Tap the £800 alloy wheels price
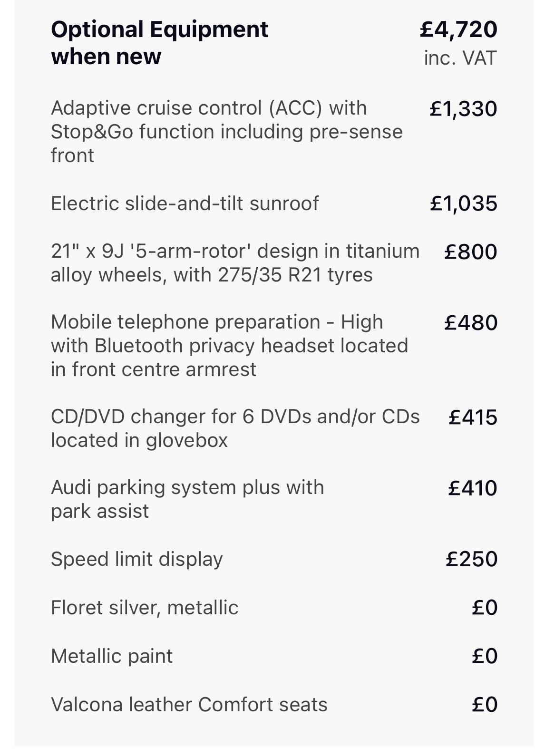This screenshot has height=756, width=535. 470,252
